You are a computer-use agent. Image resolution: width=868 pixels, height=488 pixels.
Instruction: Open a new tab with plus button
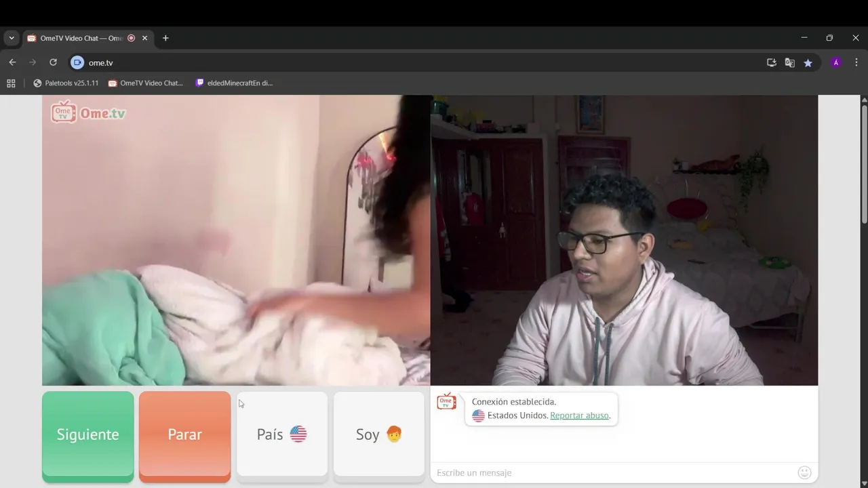(165, 38)
